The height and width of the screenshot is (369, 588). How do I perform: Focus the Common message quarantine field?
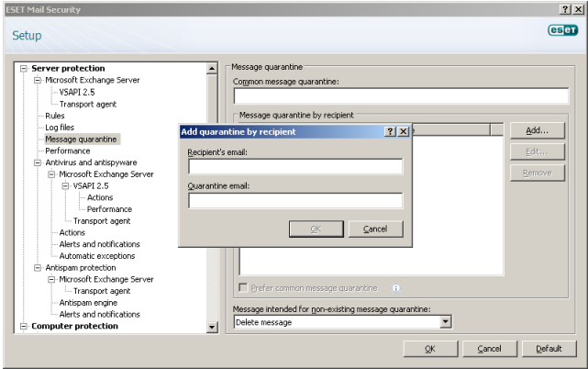(x=401, y=95)
